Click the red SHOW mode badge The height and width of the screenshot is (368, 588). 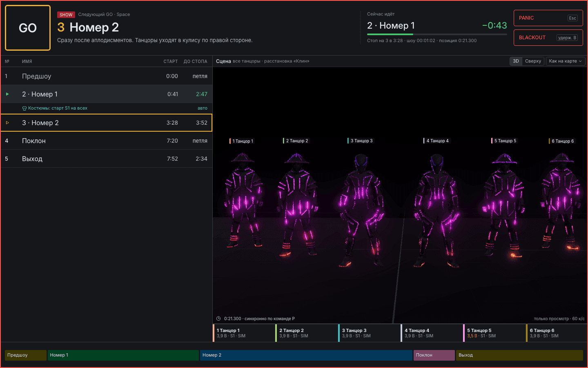66,15
